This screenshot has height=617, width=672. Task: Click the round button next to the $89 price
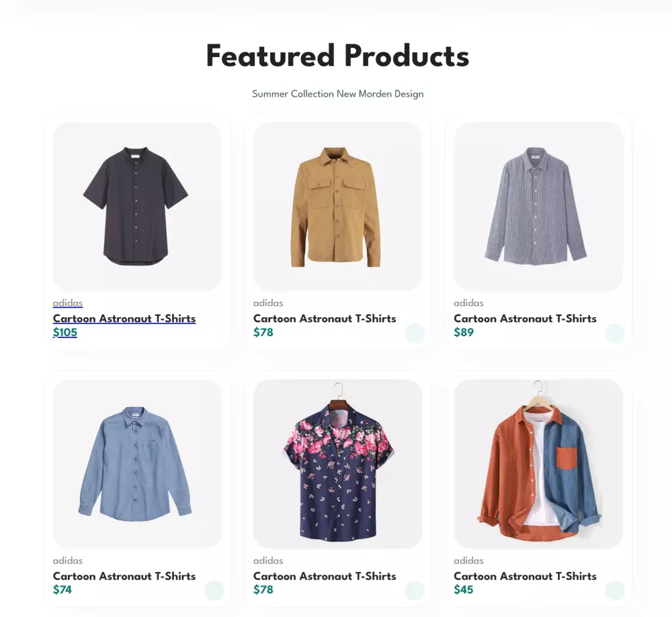coord(615,333)
